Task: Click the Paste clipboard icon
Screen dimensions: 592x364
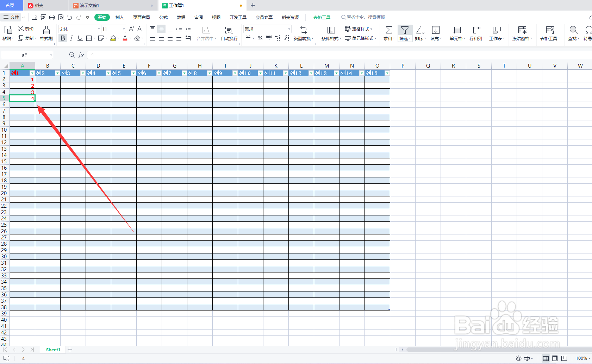Action: click(8, 30)
